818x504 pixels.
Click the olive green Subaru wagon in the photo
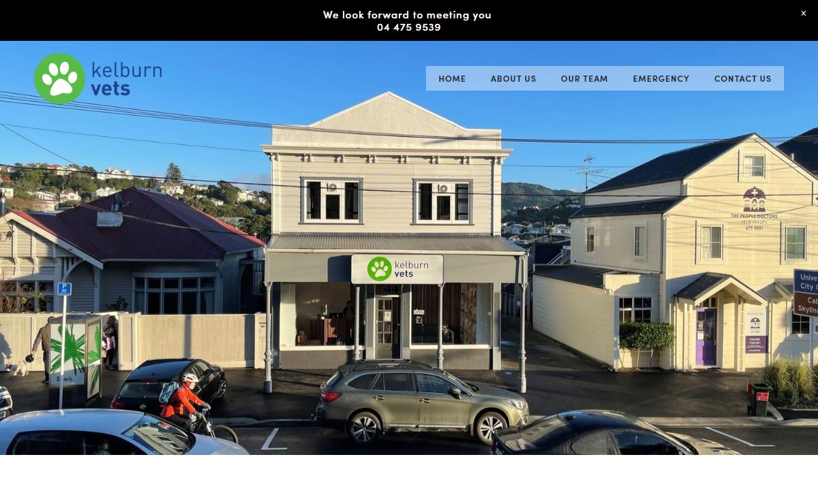[x=421, y=400]
